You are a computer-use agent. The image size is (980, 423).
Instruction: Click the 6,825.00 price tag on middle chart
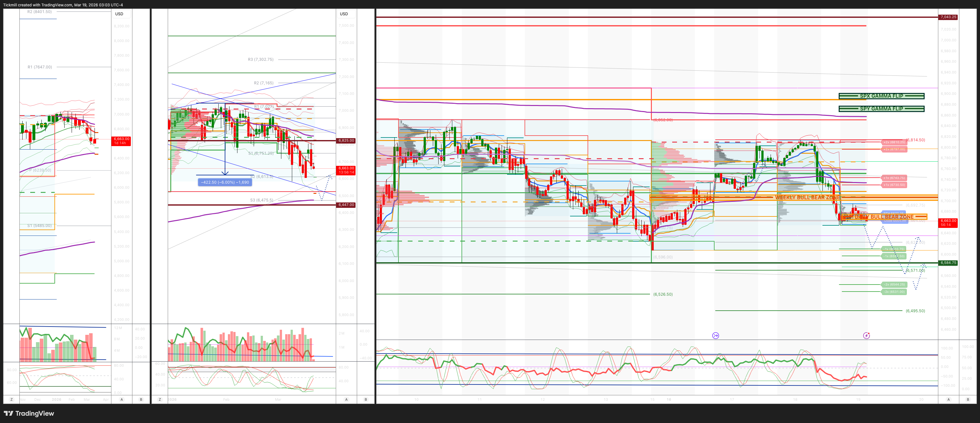tap(346, 141)
